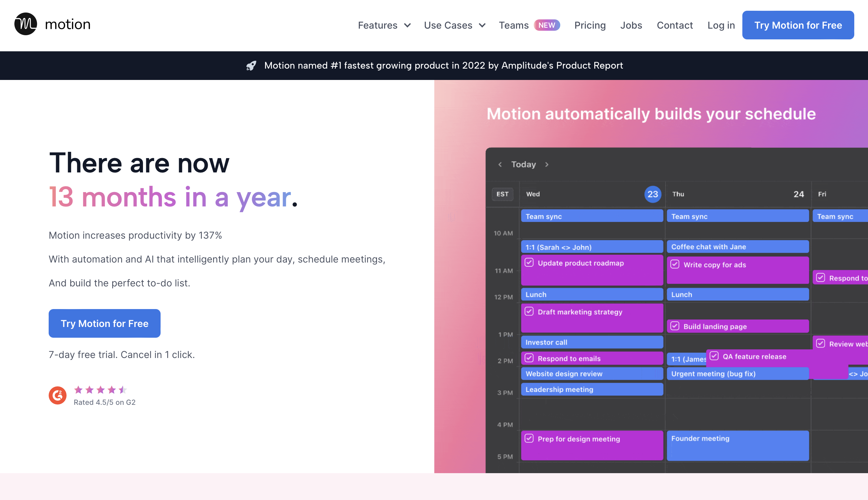This screenshot has height=500, width=868.
Task: Click the calendar back arrow icon
Action: (x=499, y=164)
